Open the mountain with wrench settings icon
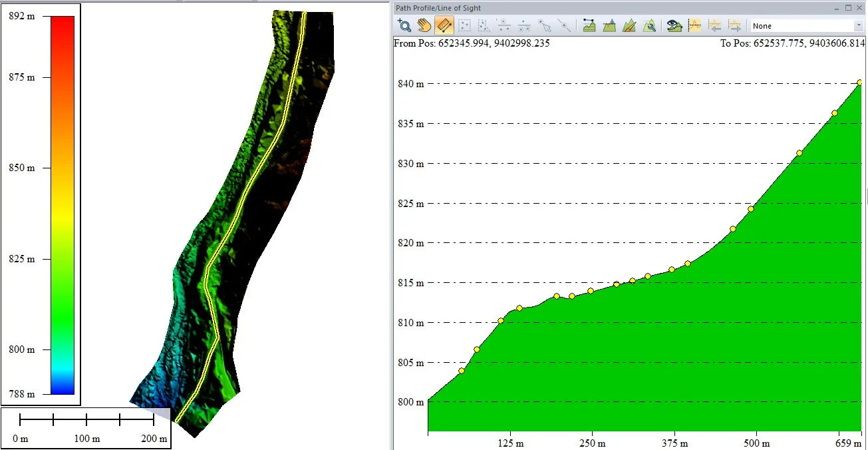The image size is (868, 450). [x=649, y=26]
